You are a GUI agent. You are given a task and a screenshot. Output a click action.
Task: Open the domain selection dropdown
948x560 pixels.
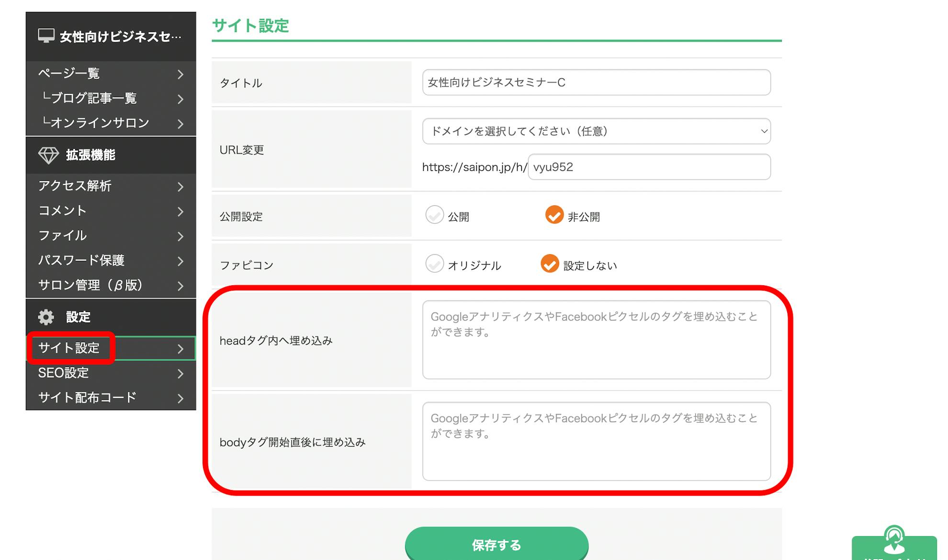point(596,131)
